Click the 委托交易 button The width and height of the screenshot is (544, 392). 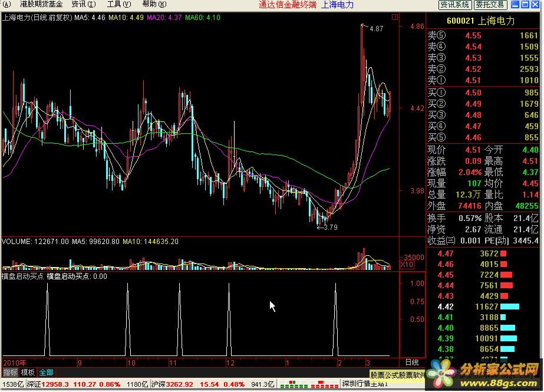coord(490,5)
